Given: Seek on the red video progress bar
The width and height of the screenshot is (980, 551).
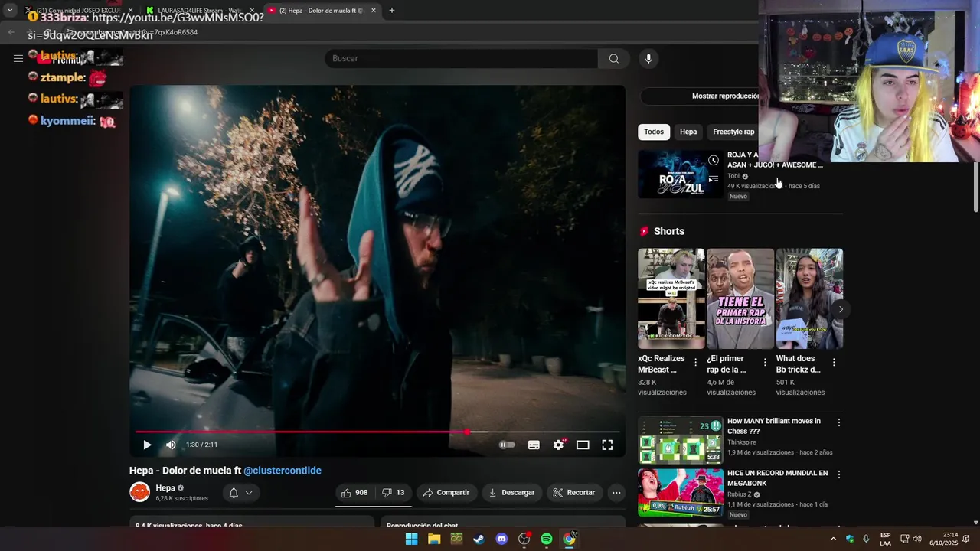Looking at the screenshot, I should click(378, 432).
